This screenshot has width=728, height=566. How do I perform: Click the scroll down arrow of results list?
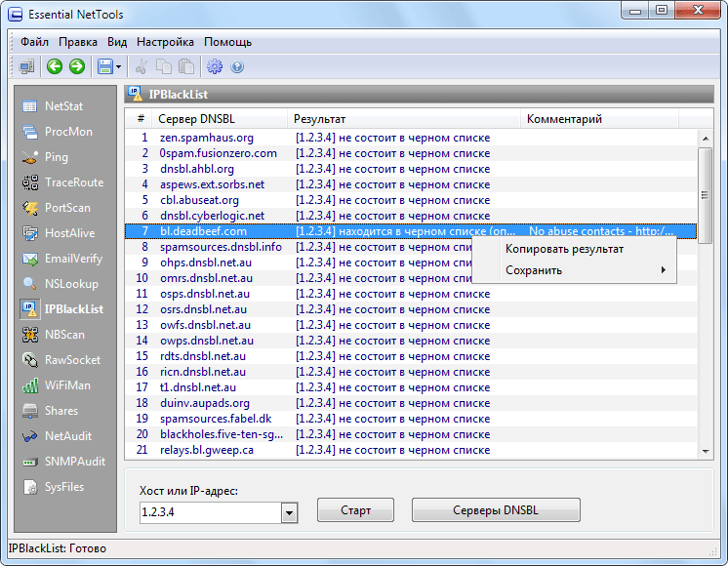click(706, 451)
